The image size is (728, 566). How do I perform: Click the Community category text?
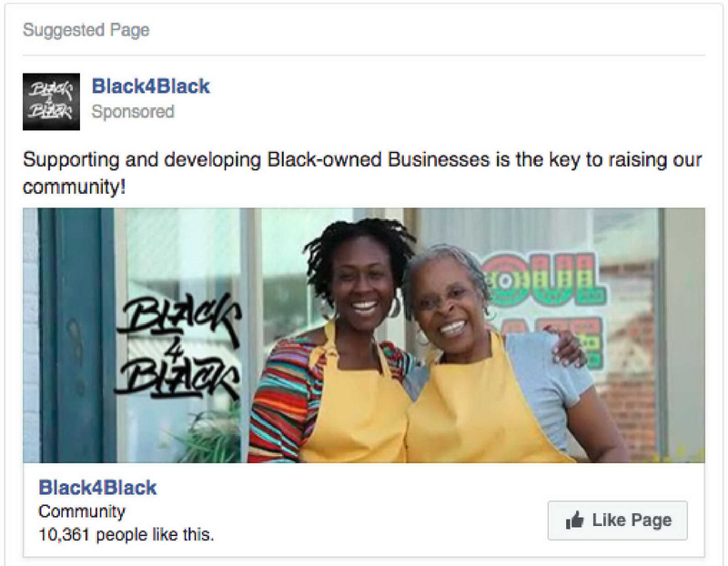tap(82, 511)
